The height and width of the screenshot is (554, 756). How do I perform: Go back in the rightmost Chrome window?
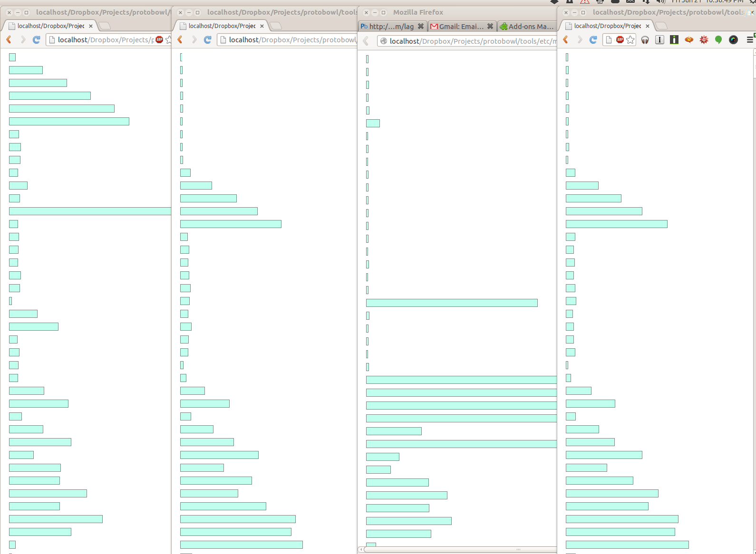point(566,40)
